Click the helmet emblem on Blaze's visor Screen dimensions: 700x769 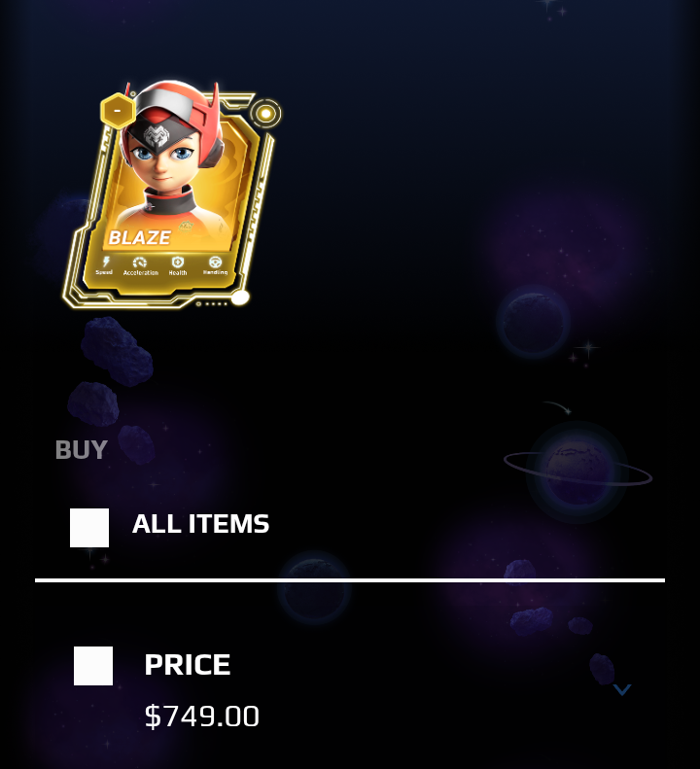[x=156, y=137]
